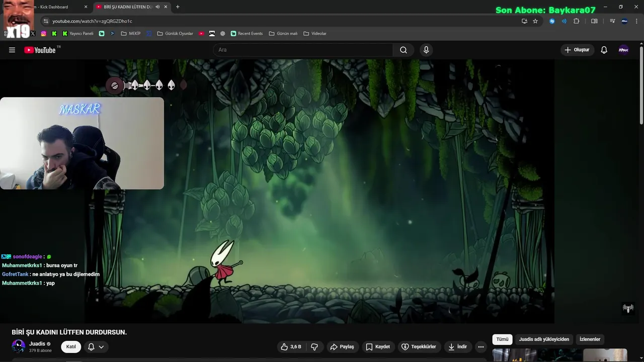644x362 pixels.
Task: Click the YouTube search magnifier button
Action: [x=404, y=50]
